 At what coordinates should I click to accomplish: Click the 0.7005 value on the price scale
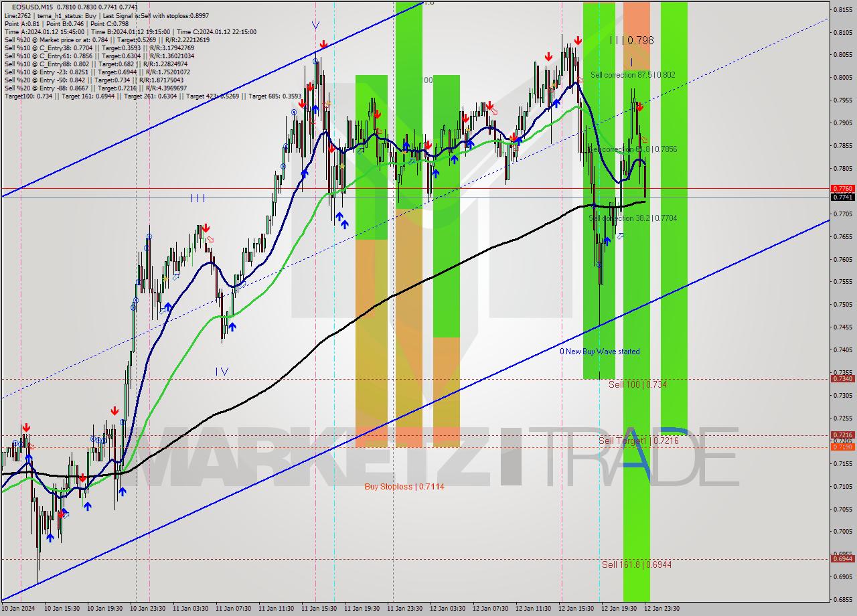coord(842,532)
